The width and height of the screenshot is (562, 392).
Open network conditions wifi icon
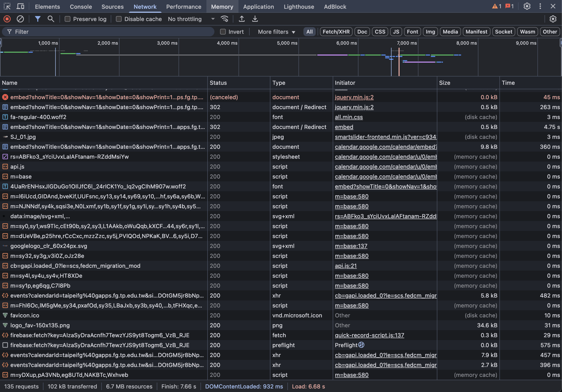224,19
